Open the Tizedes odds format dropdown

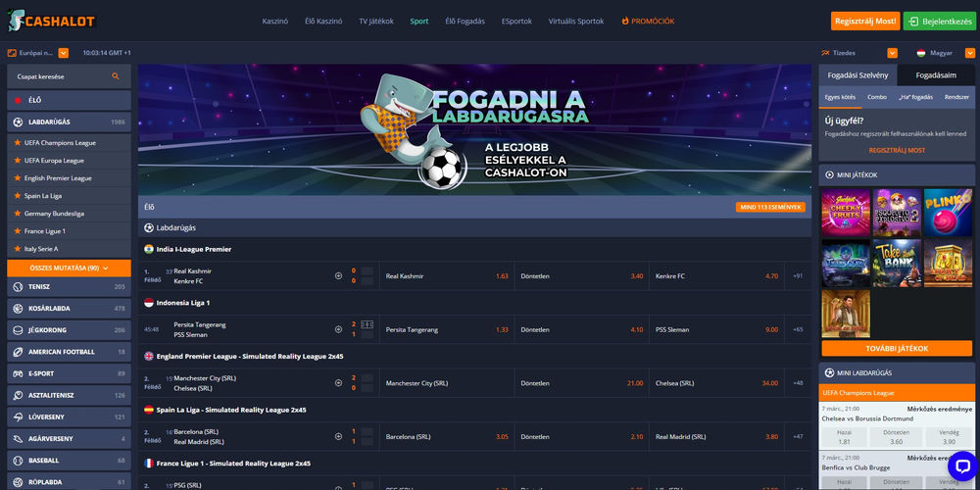pos(893,53)
